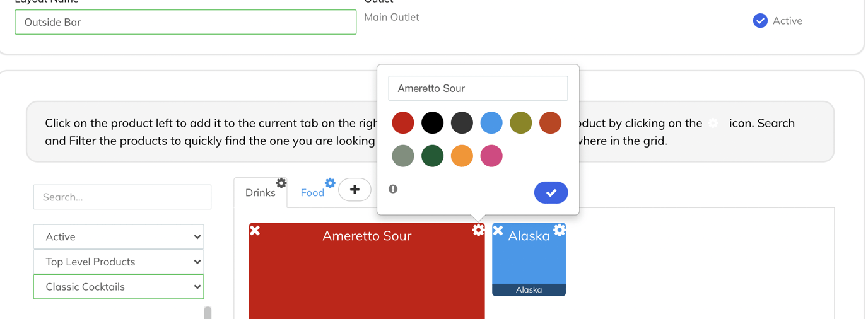Open Alaska tile gear settings
Screen dimensions: 868x319
pyautogui.click(x=559, y=230)
